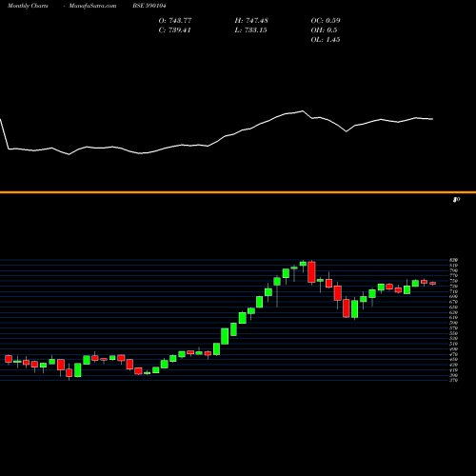Click the "Monthly Charts" title text

click(28, 6)
